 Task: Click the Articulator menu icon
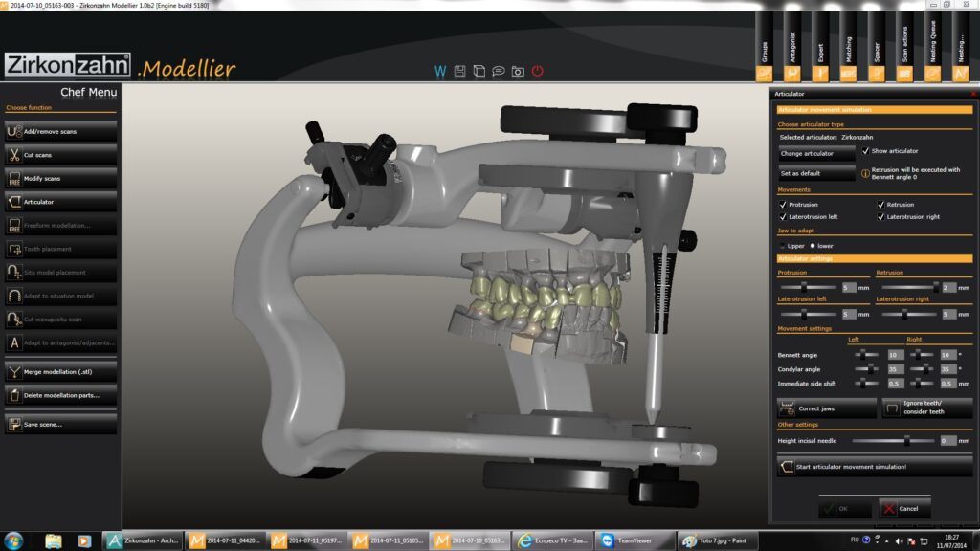[14, 202]
